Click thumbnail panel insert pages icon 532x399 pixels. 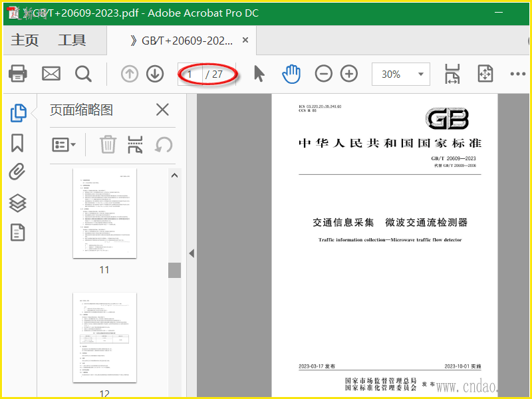135,144
